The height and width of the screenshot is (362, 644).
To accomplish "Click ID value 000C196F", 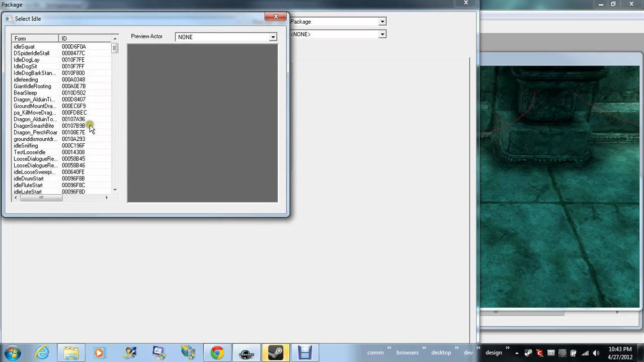I will click(73, 146).
